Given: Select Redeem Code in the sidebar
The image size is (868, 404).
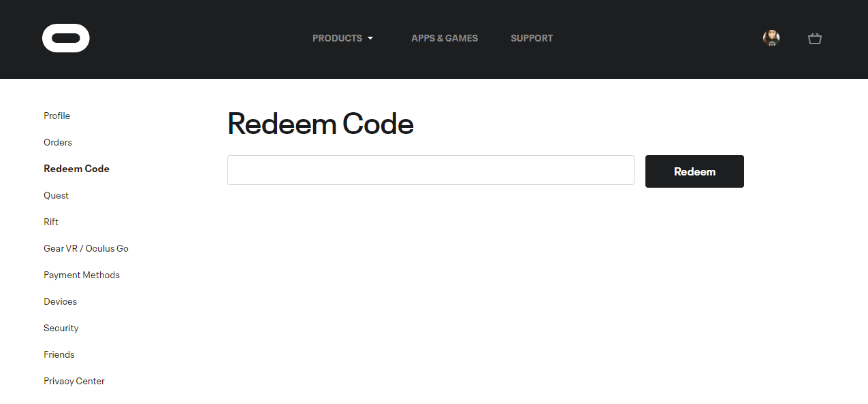Looking at the screenshot, I should coord(76,169).
